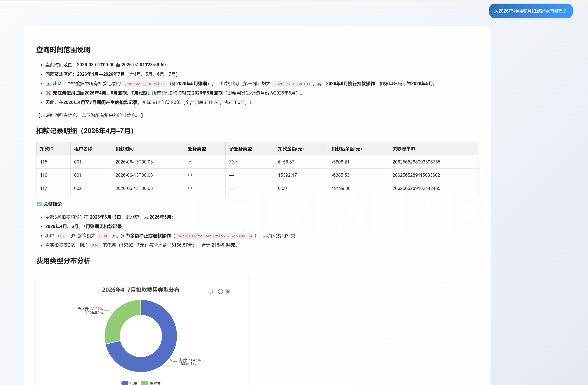Toggle the 电费 legend swatch
The width and height of the screenshot is (588, 385).
[x=125, y=383]
